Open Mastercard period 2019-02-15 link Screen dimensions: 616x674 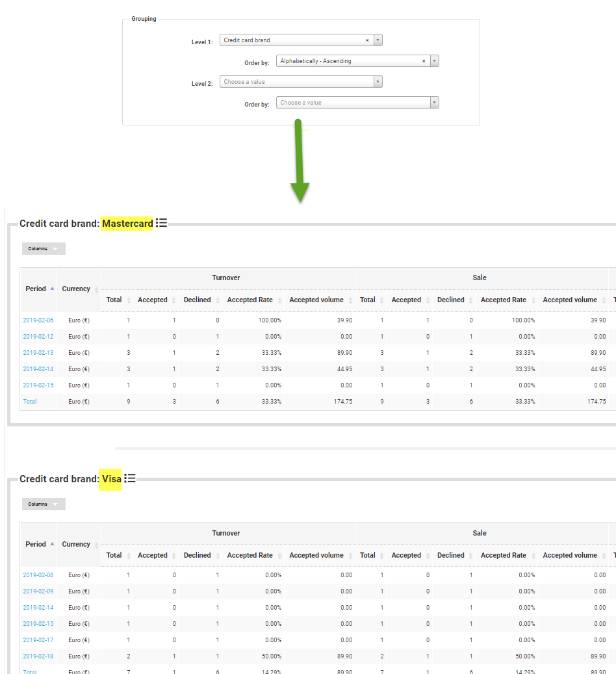38,385
